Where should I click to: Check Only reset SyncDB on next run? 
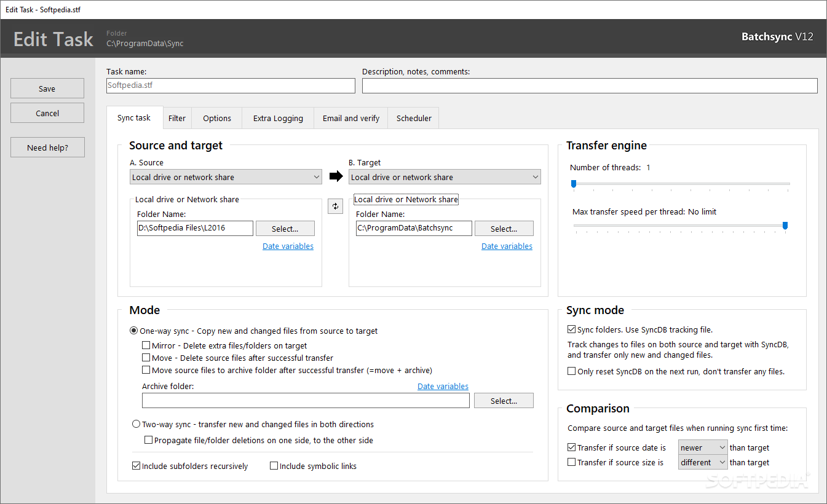(x=572, y=371)
